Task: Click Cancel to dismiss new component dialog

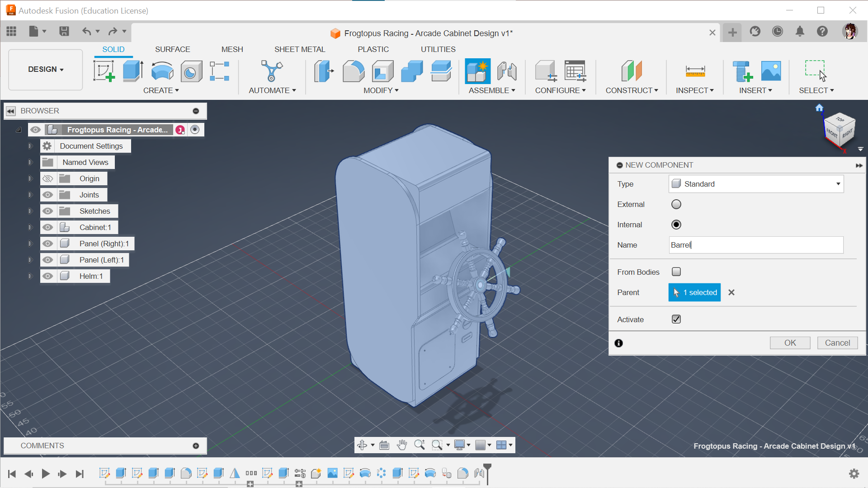Action: [837, 343]
